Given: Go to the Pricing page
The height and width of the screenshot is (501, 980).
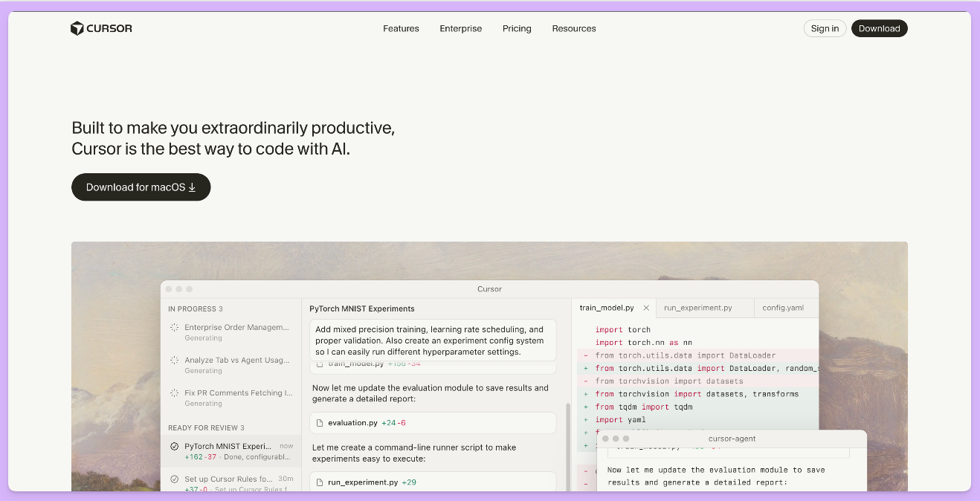Looking at the screenshot, I should (x=517, y=28).
